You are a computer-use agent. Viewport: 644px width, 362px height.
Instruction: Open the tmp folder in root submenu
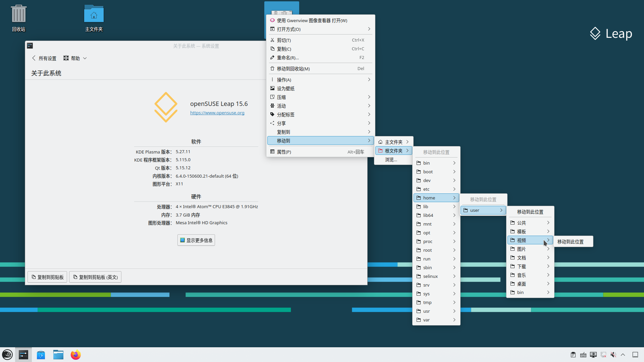click(x=436, y=302)
